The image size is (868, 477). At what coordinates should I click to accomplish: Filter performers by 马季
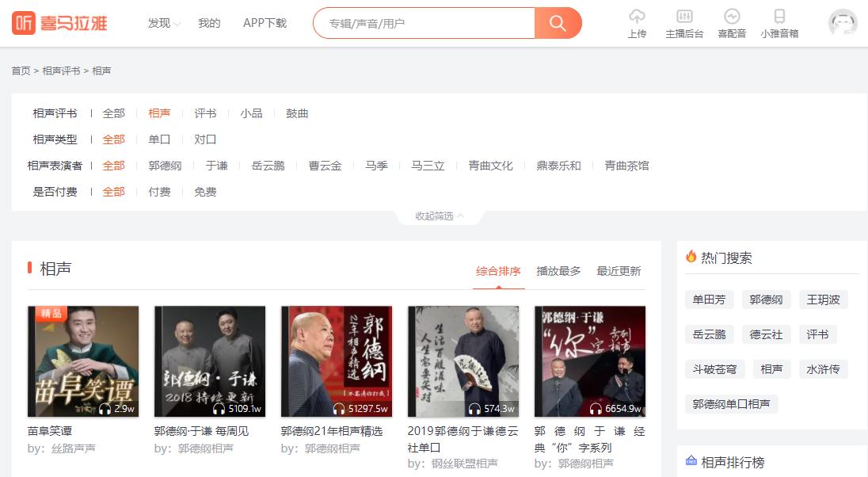click(x=376, y=166)
